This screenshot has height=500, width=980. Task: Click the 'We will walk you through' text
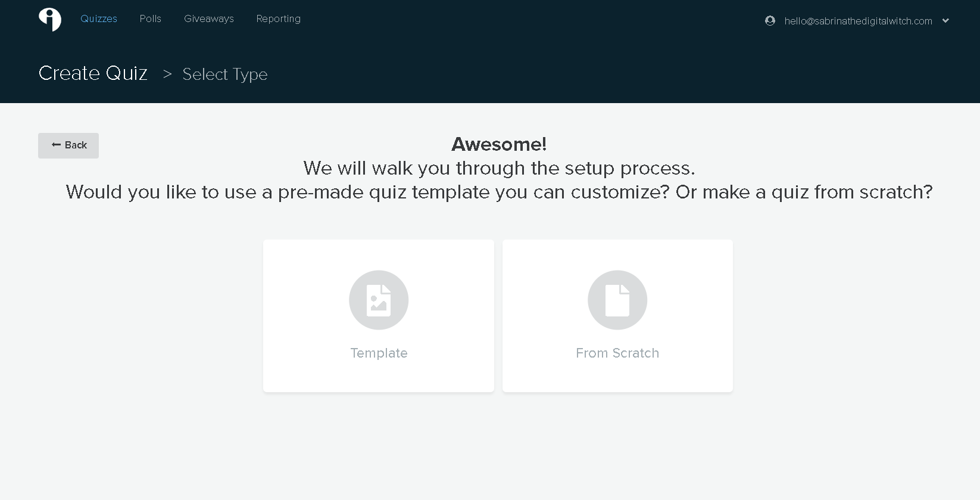click(499, 168)
